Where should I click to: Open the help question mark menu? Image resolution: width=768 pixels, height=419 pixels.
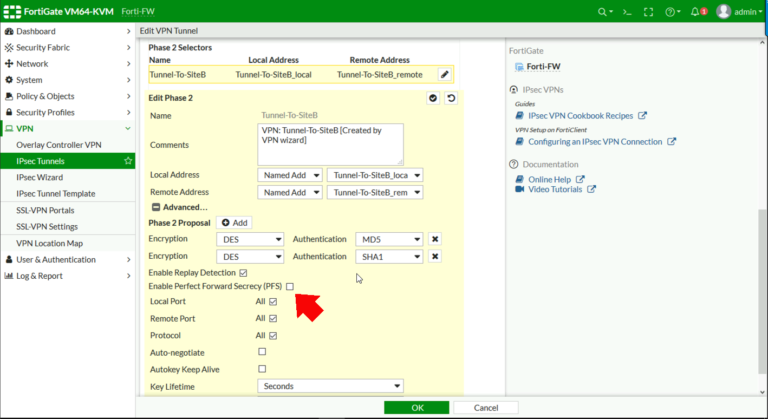672,12
